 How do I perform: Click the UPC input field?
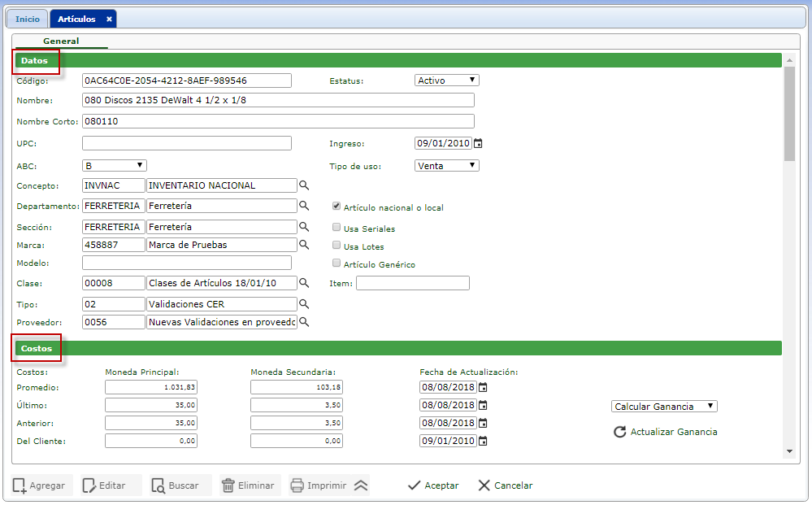click(x=186, y=144)
